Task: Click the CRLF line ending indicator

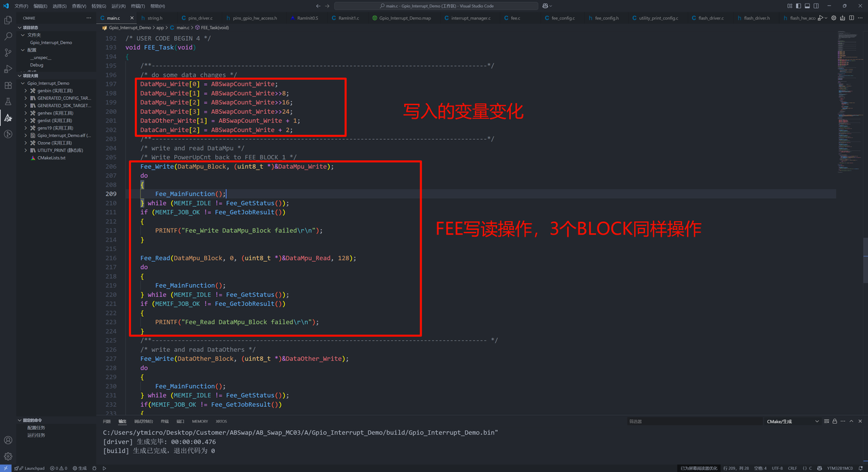Action: click(x=792, y=468)
